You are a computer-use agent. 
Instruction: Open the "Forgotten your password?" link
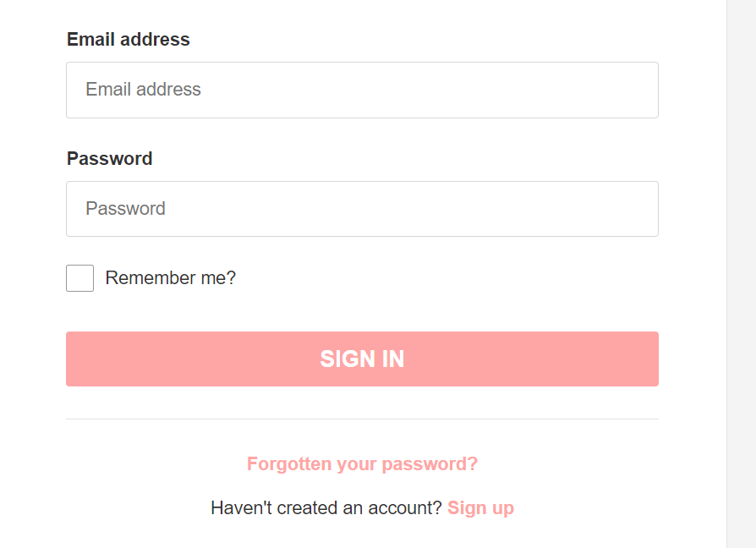tap(362, 464)
